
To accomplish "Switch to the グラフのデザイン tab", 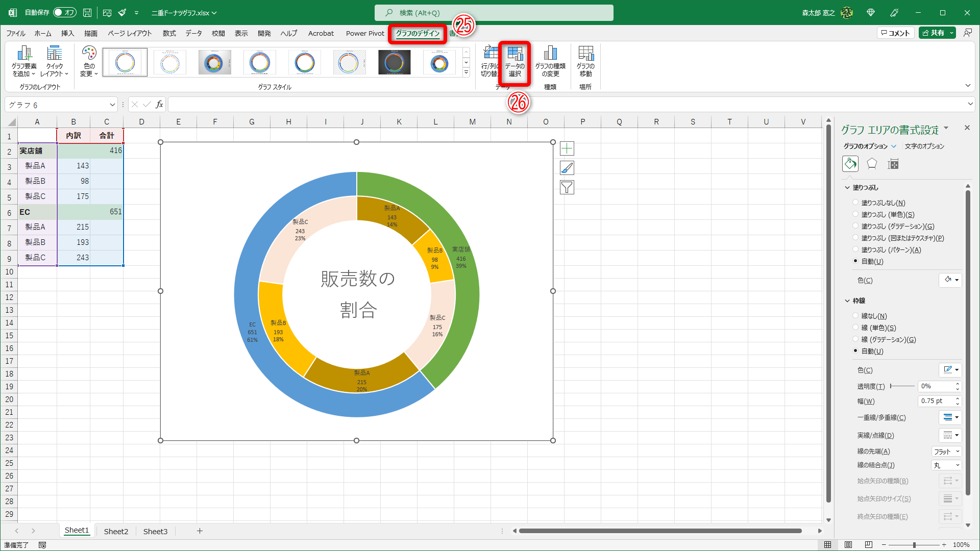I will [x=417, y=33].
